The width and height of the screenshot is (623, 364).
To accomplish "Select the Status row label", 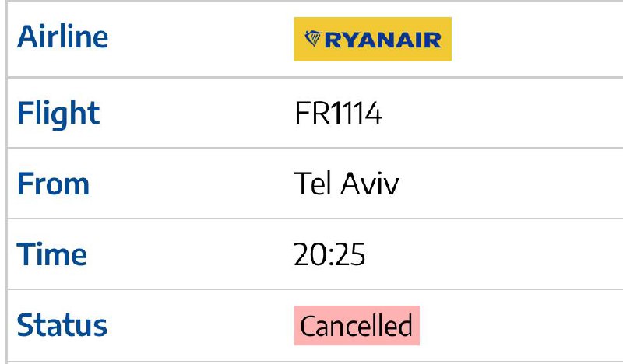I will [62, 325].
